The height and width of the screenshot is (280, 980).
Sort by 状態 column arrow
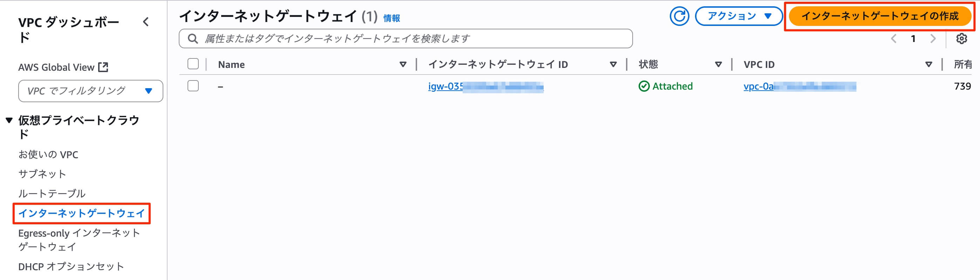tap(718, 65)
